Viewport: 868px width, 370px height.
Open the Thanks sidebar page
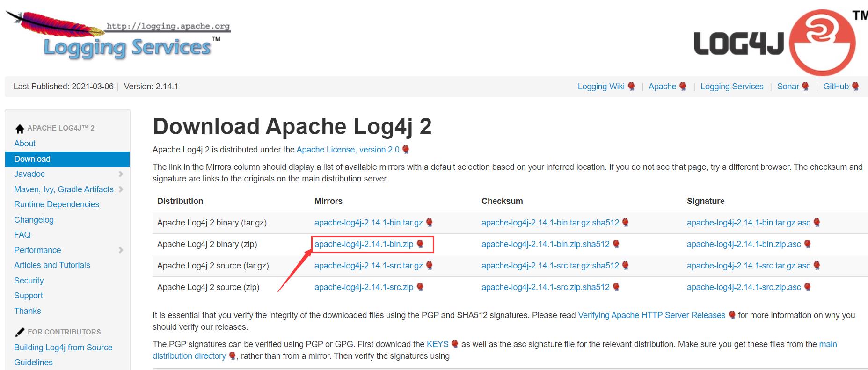[27, 311]
